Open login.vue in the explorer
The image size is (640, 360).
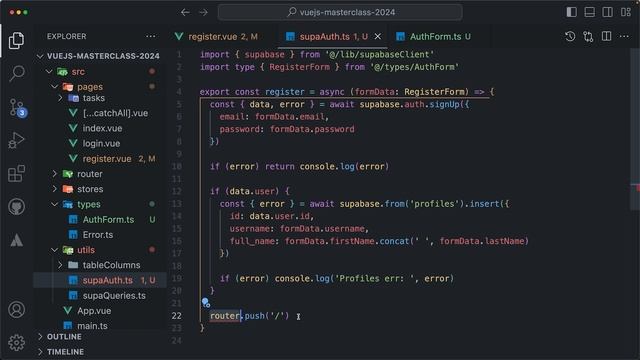click(100, 143)
